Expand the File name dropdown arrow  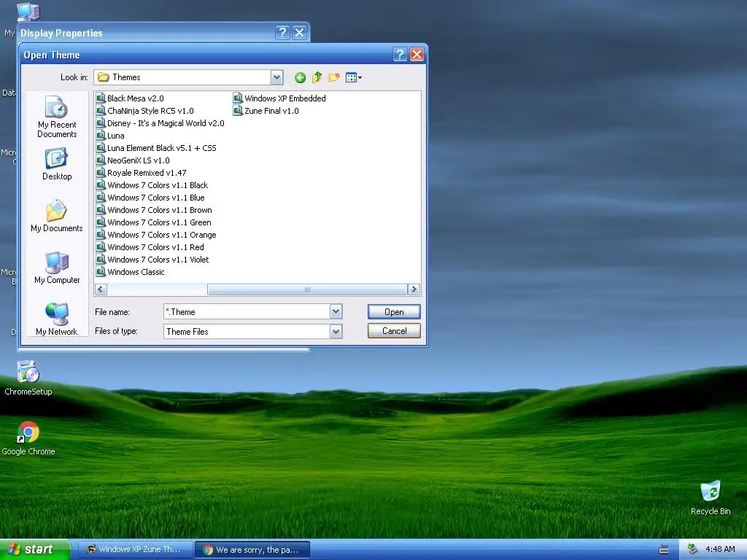[x=336, y=312]
